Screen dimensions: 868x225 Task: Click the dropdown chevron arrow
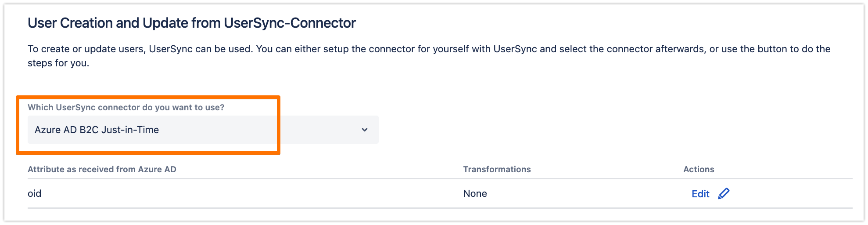pos(365,130)
